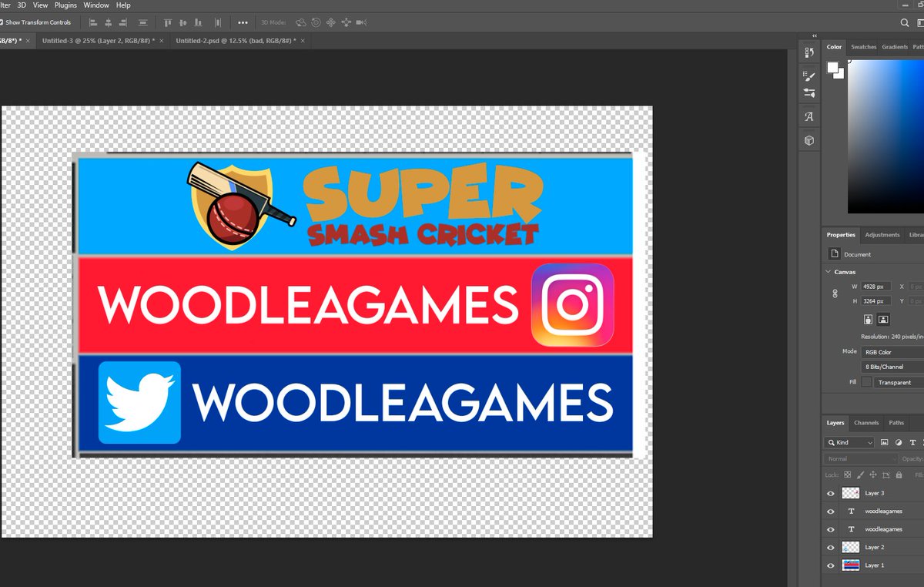The width and height of the screenshot is (924, 587).
Task: Hide Layer 1 with its eye icon
Action: [830, 565]
